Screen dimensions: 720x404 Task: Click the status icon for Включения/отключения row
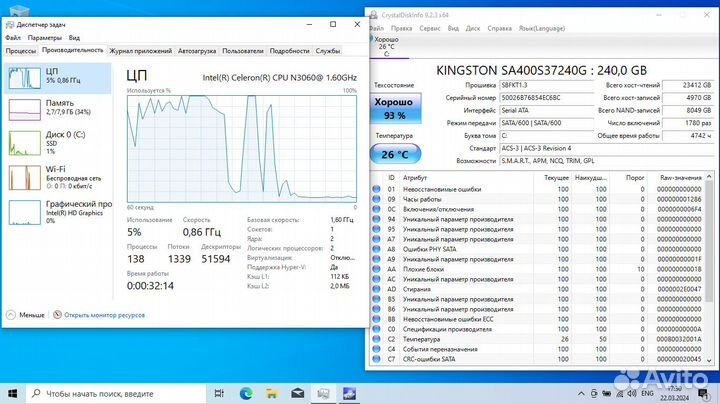tap(377, 209)
